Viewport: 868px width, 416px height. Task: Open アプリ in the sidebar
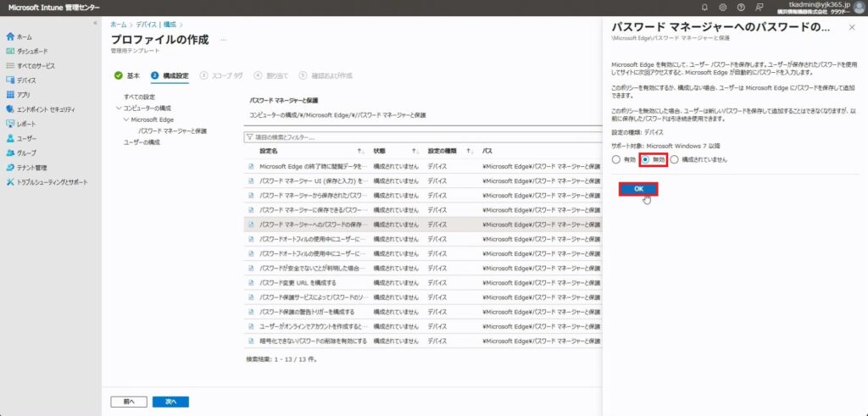click(19, 95)
